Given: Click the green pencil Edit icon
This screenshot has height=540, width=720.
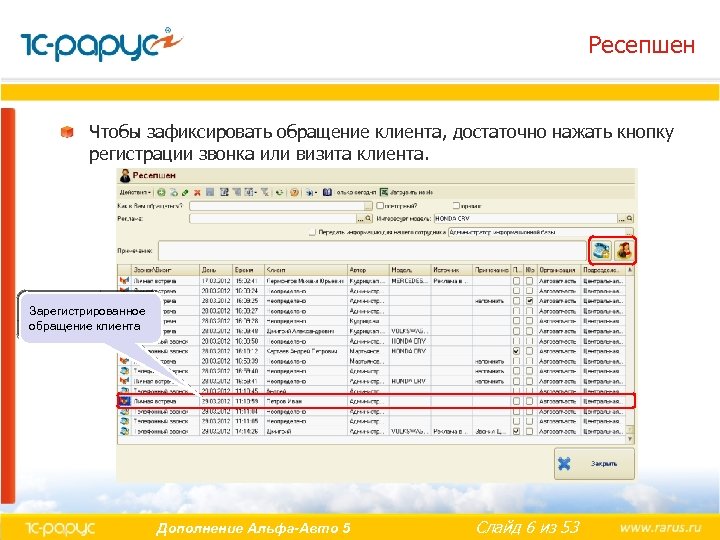Looking at the screenshot, I should coord(185,192).
